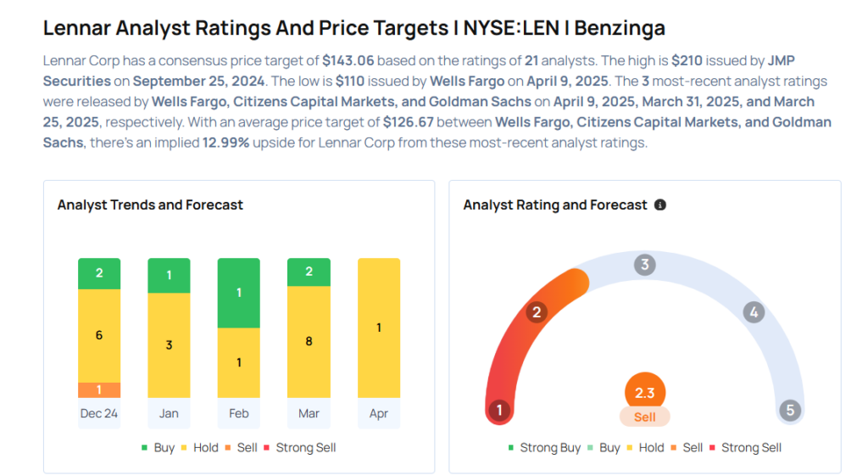Toggle the Sell legend in Analyst Trends chart

[242, 448]
